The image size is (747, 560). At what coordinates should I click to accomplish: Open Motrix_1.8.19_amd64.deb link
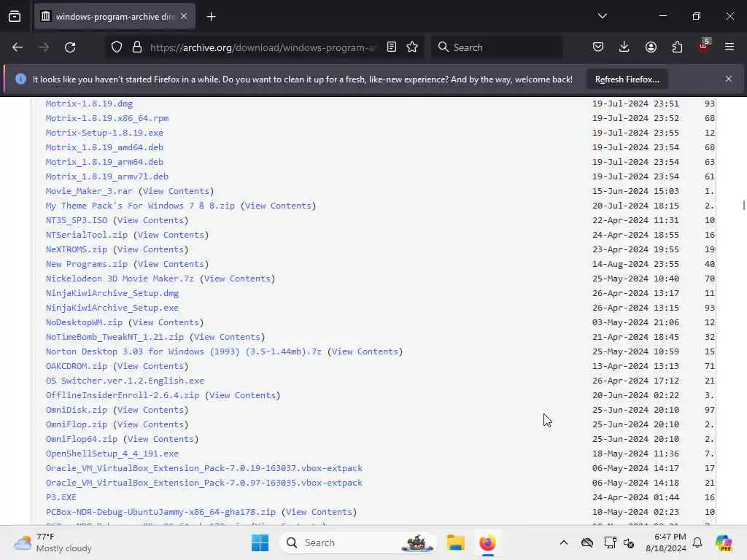[x=104, y=147]
